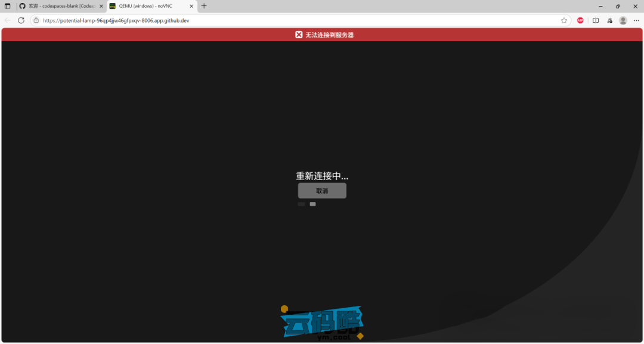Click the error X icon in banner

[x=299, y=35]
